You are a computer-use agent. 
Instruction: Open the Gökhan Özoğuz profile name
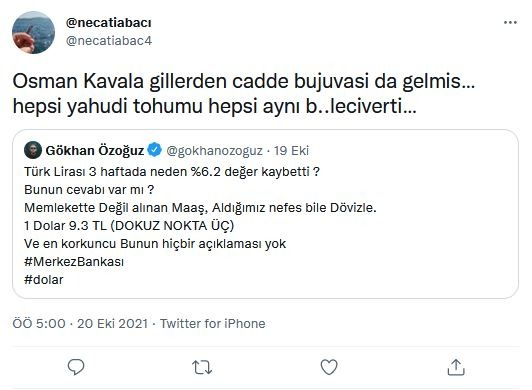pyautogui.click(x=95, y=151)
